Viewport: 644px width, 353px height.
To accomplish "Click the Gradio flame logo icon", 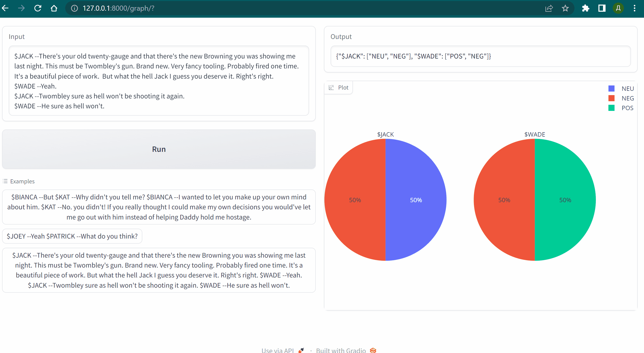I will pyautogui.click(x=373, y=350).
